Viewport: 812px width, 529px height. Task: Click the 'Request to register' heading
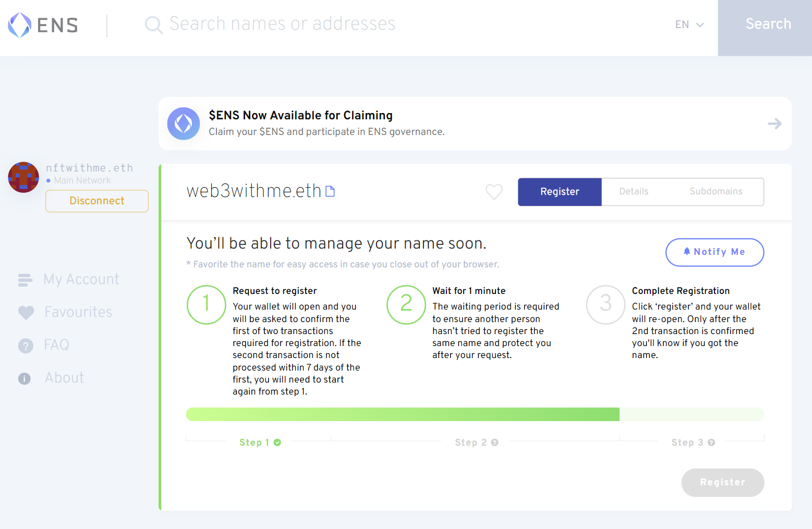coord(275,291)
